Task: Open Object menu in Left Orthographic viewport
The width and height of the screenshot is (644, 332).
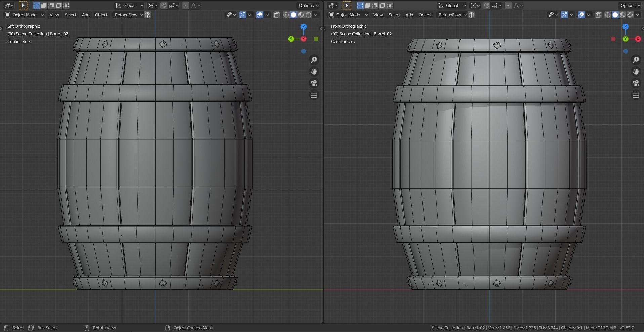Action: pos(101,15)
